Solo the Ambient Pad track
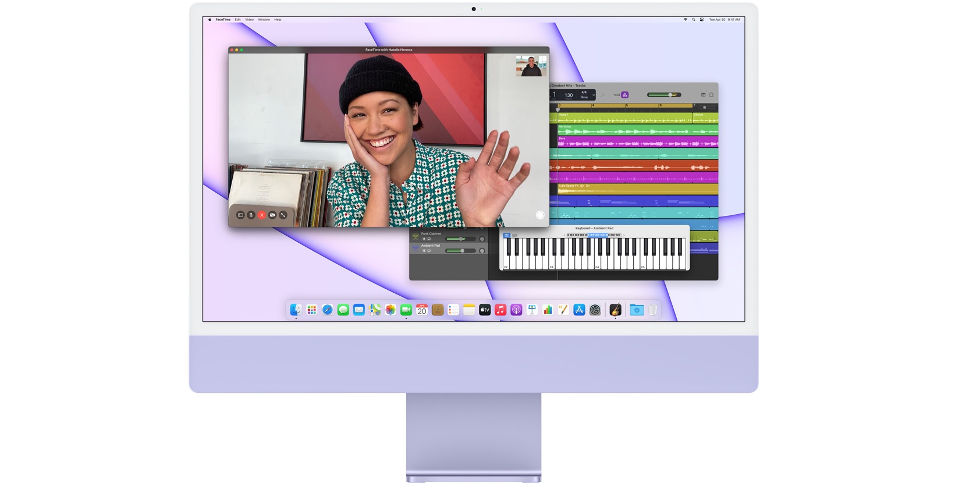Image resolution: width=980 pixels, height=483 pixels. tap(429, 251)
